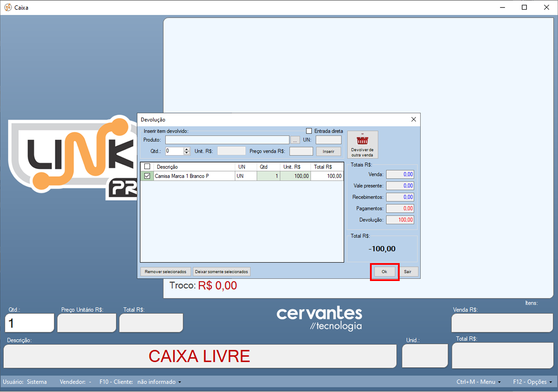This screenshot has width=558, height=392.
Task: Enable the Entrada direta checkbox
Action: [309, 131]
